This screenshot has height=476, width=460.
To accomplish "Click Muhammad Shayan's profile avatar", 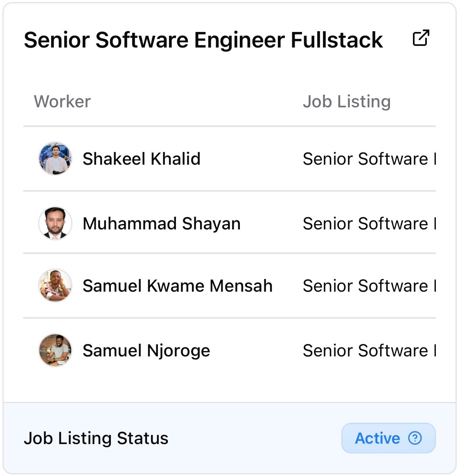I will coord(55,223).
